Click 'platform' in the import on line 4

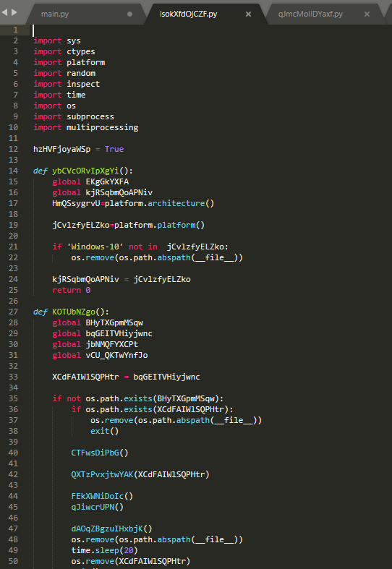(x=85, y=62)
